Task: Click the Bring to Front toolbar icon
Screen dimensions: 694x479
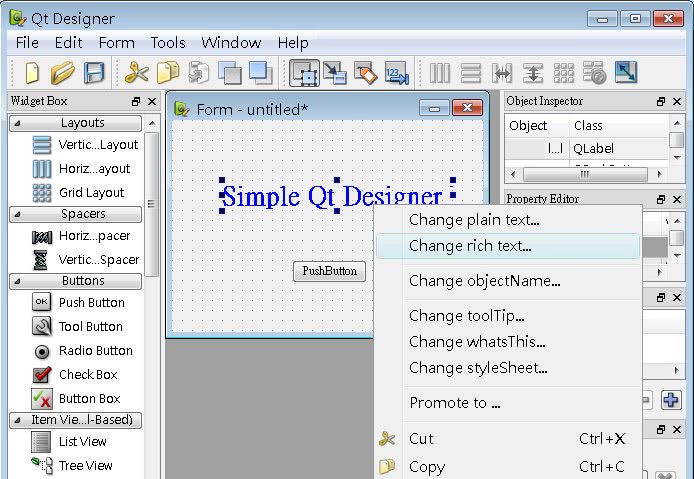Action: point(261,73)
